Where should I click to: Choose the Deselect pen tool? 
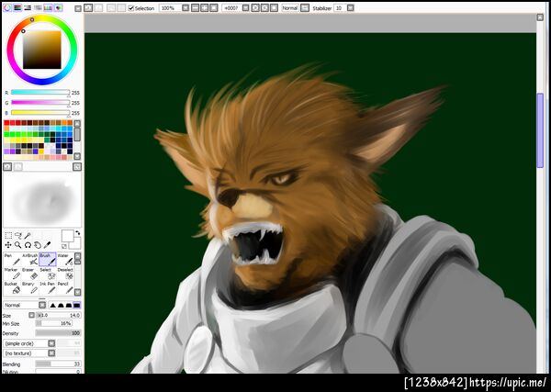pyautogui.click(x=65, y=274)
